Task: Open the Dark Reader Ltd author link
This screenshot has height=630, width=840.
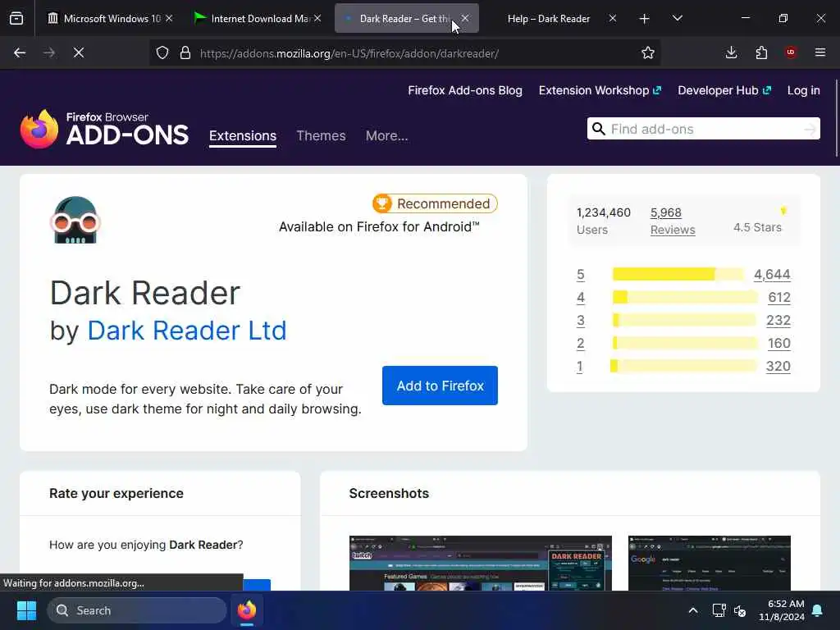Action: (186, 331)
